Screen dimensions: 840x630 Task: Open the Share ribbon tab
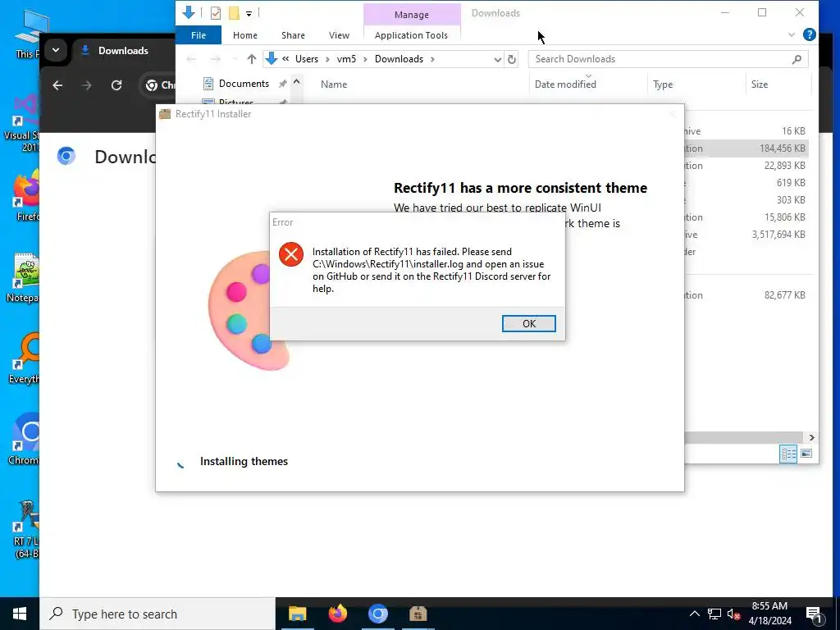pyautogui.click(x=293, y=35)
